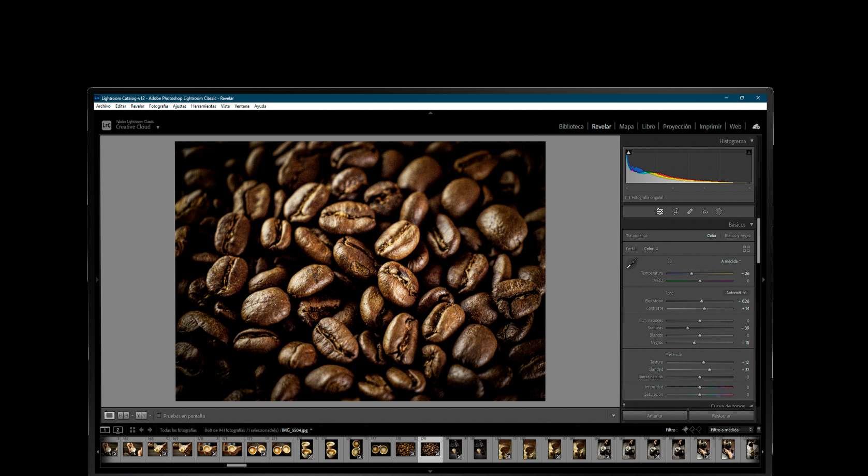Select main window display button 1

pyautogui.click(x=105, y=430)
